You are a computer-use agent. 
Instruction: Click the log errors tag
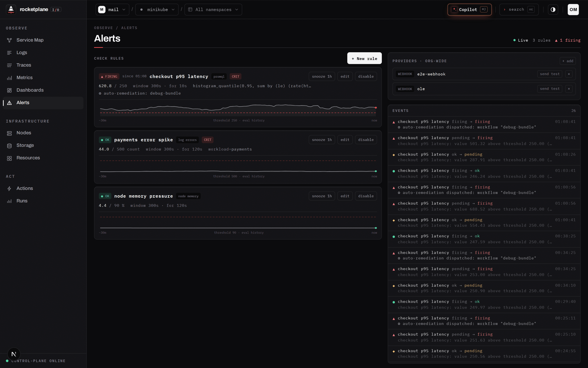tap(187, 140)
